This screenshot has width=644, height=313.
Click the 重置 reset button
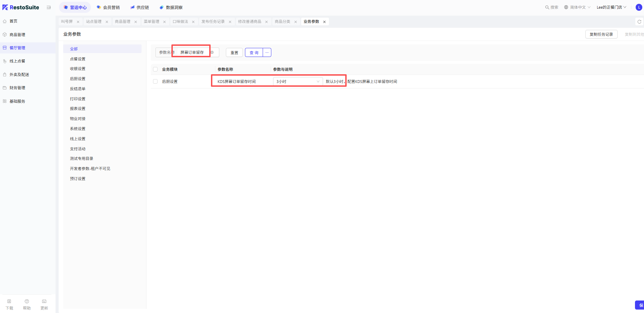coord(234,52)
